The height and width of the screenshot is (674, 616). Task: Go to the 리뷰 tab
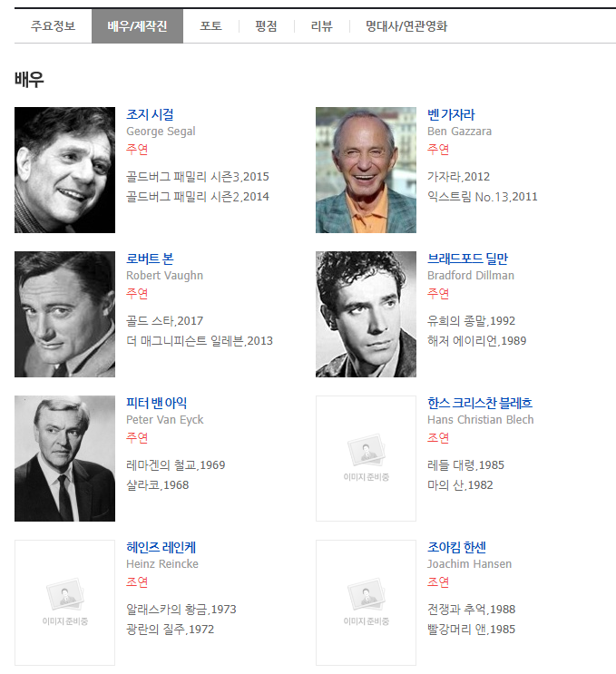321,26
